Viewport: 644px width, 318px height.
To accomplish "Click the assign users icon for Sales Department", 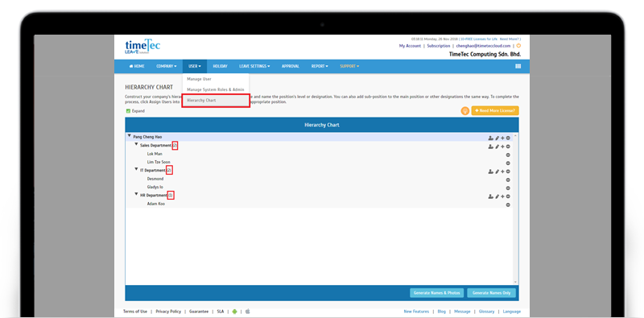I will click(x=490, y=147).
